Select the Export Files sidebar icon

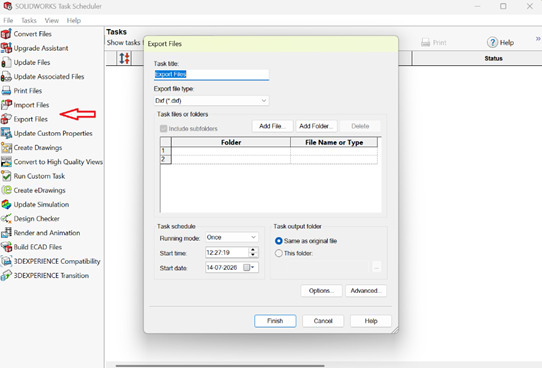[6, 119]
